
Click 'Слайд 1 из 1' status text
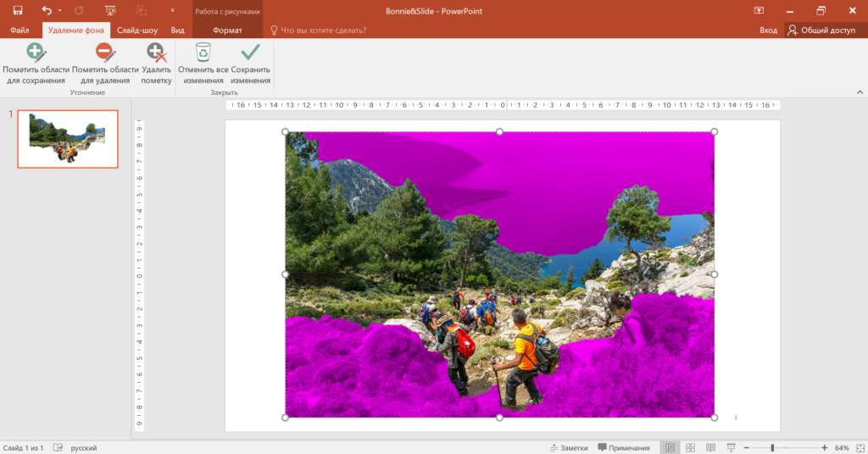[23, 448]
